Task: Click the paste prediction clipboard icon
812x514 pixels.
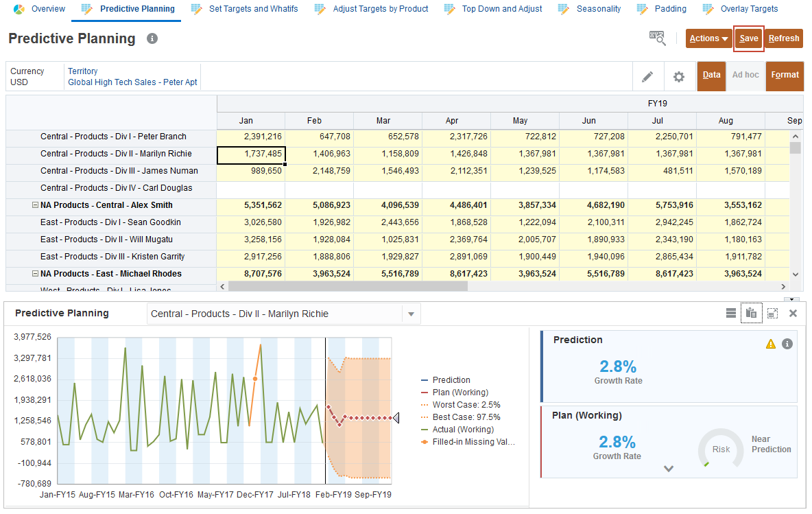Action: pyautogui.click(x=751, y=314)
